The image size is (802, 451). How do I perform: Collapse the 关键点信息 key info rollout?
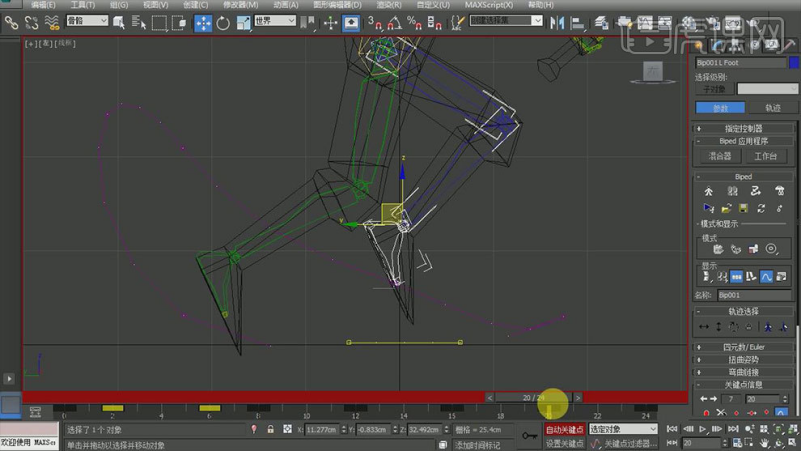[x=743, y=385]
